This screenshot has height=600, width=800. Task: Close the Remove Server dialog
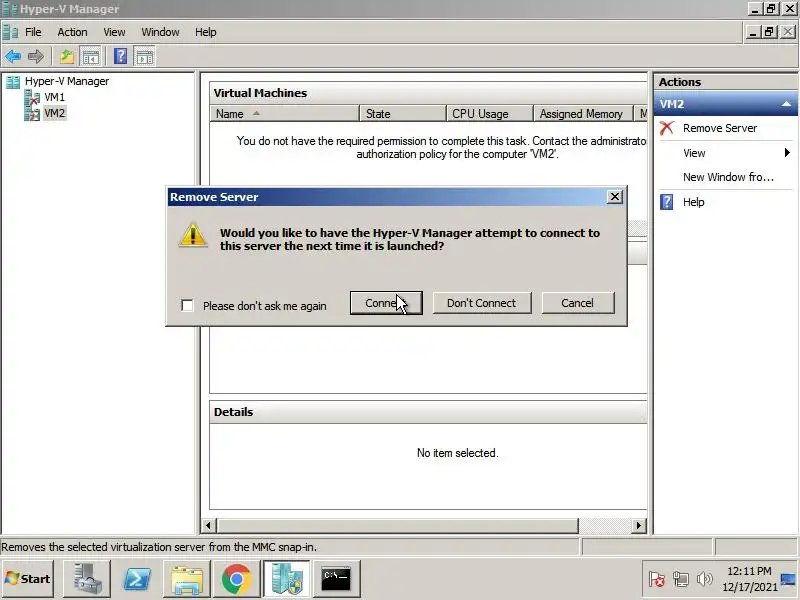click(x=615, y=197)
